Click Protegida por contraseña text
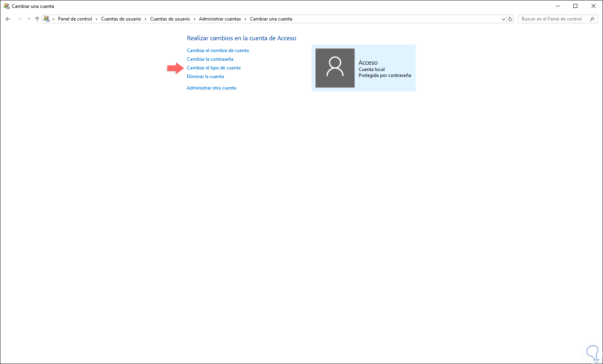603x364 pixels. [385, 75]
